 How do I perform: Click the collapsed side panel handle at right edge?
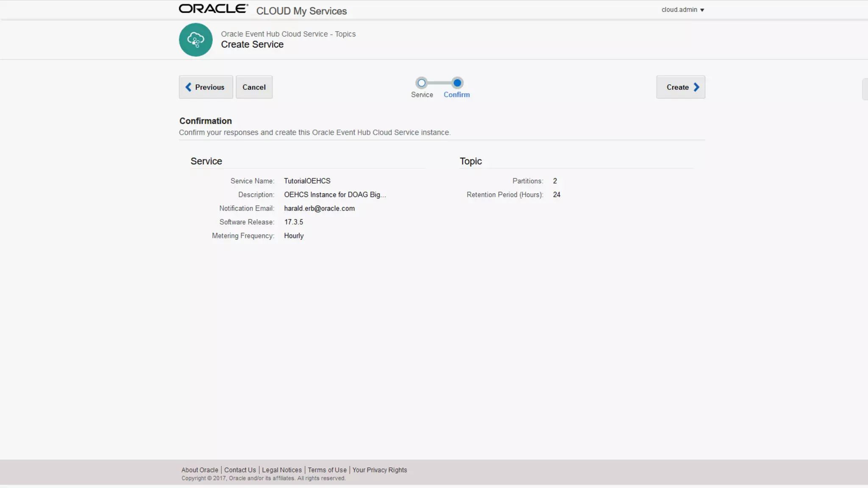[865, 89]
